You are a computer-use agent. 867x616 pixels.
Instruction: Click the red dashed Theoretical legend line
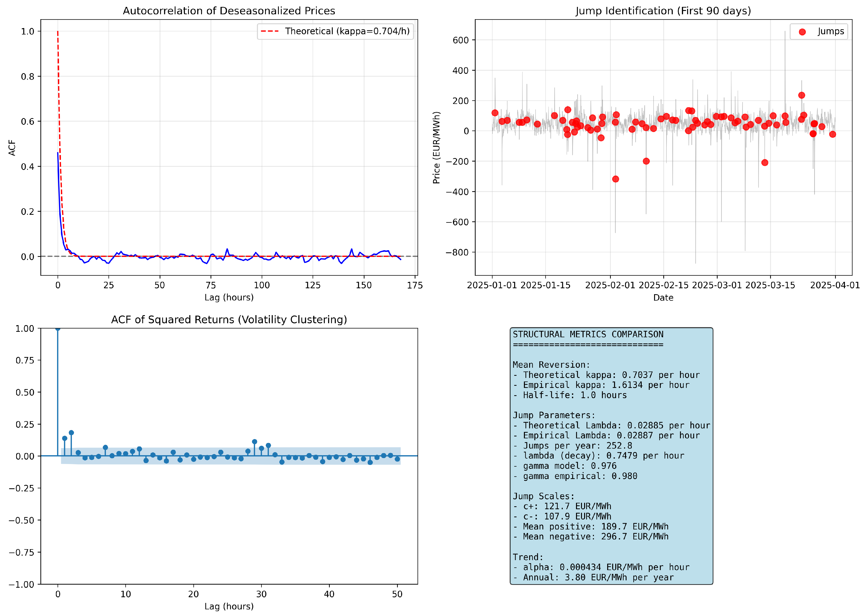point(270,31)
